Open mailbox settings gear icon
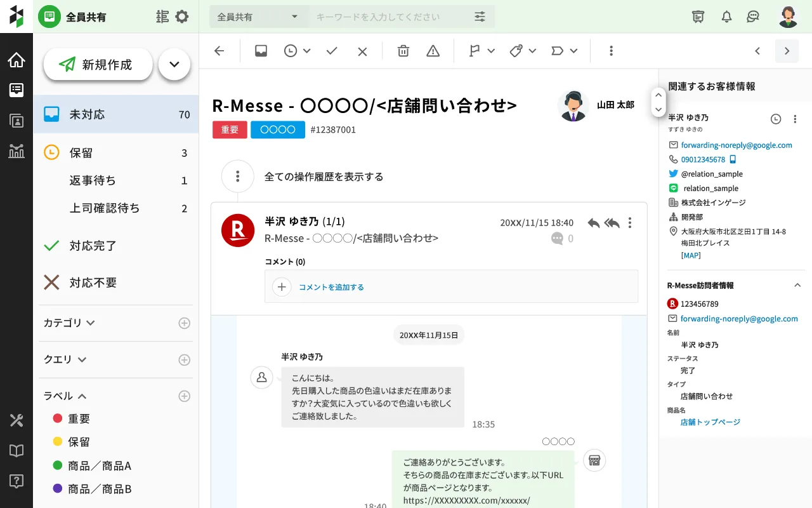This screenshot has height=508, width=812. tap(182, 17)
